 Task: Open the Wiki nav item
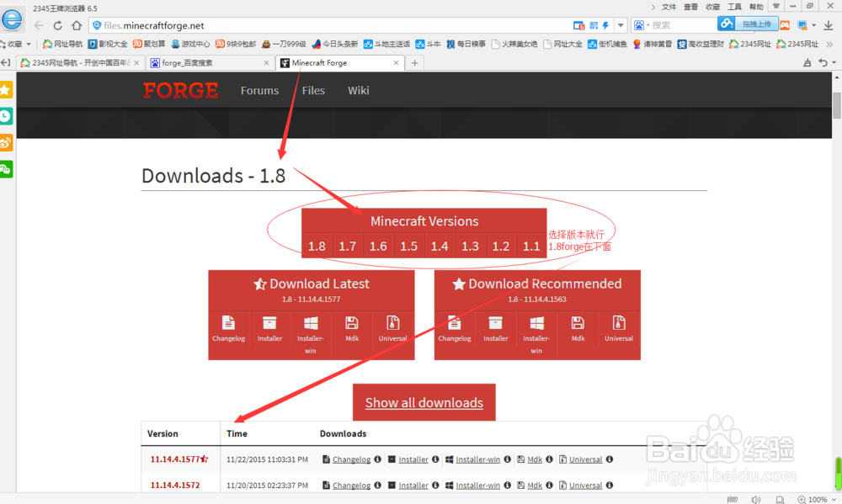tap(358, 90)
